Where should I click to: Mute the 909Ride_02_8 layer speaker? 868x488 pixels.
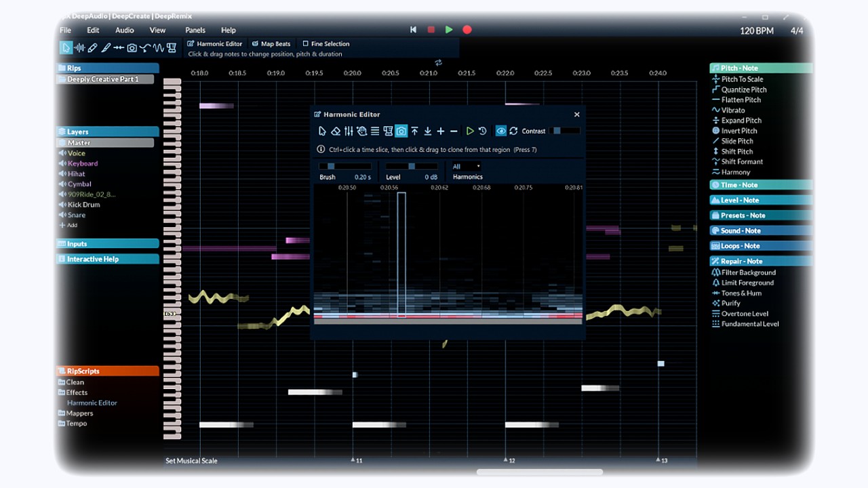coord(62,195)
